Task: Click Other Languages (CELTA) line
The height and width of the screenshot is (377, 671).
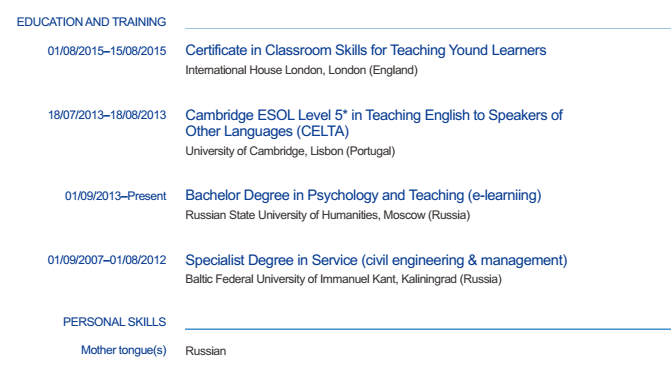Action: tap(267, 131)
